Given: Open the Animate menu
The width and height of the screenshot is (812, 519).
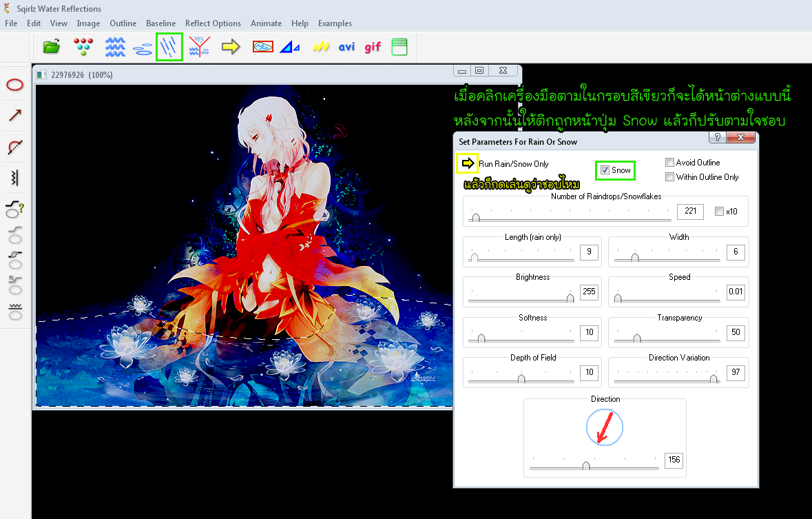Looking at the screenshot, I should point(266,23).
